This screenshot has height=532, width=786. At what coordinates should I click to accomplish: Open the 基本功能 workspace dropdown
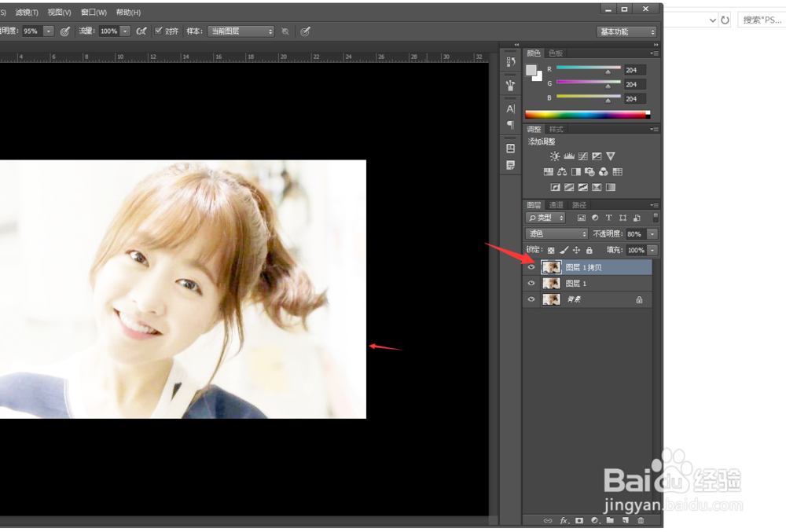pyautogui.click(x=626, y=31)
